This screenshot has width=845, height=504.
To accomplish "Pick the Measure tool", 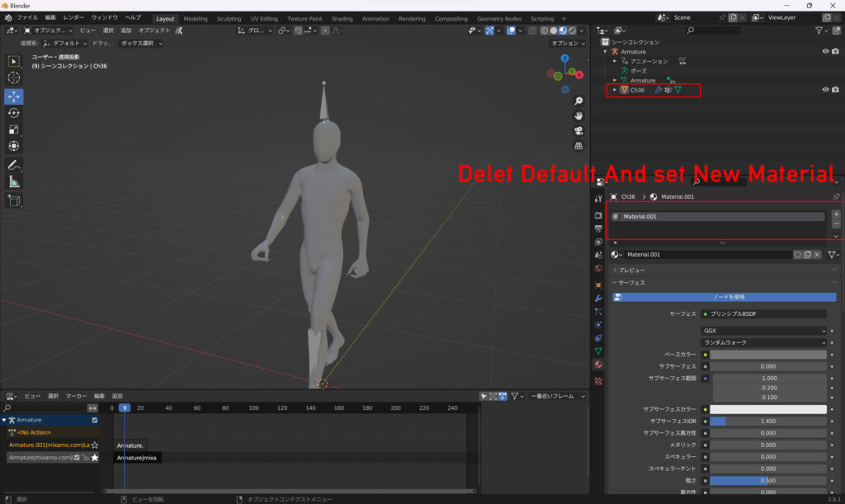I will [14, 182].
